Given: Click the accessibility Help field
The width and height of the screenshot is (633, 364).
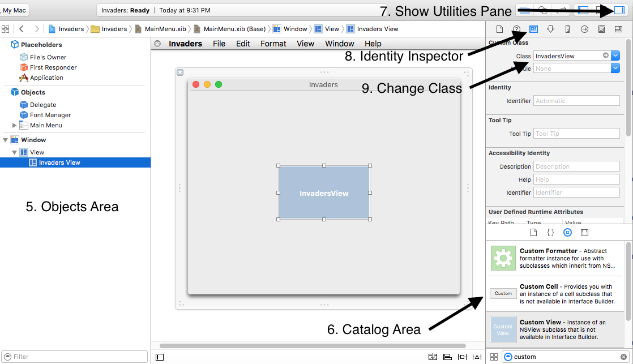Looking at the screenshot, I should [x=576, y=179].
